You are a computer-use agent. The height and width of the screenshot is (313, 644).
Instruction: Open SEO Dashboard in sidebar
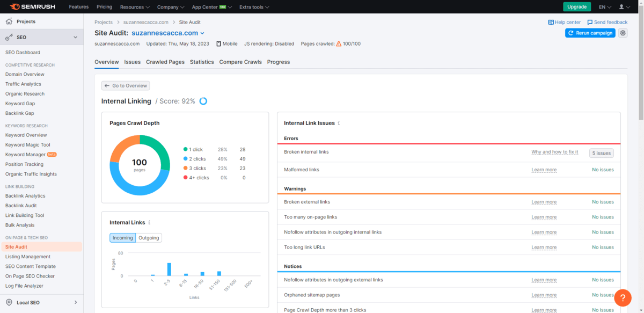click(23, 53)
